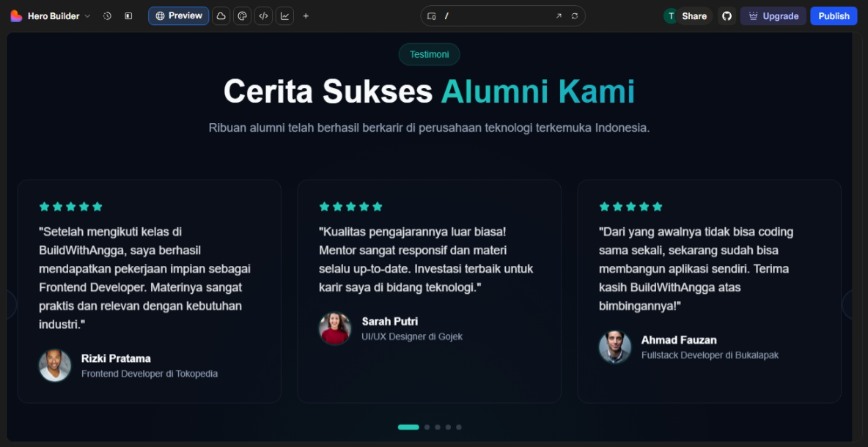The image size is (868, 447).
Task: Open preview in new tab arrow
Action: [x=559, y=16]
